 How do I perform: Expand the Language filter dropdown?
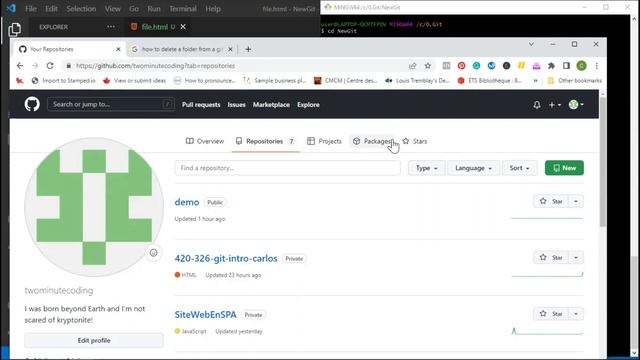[473, 168]
